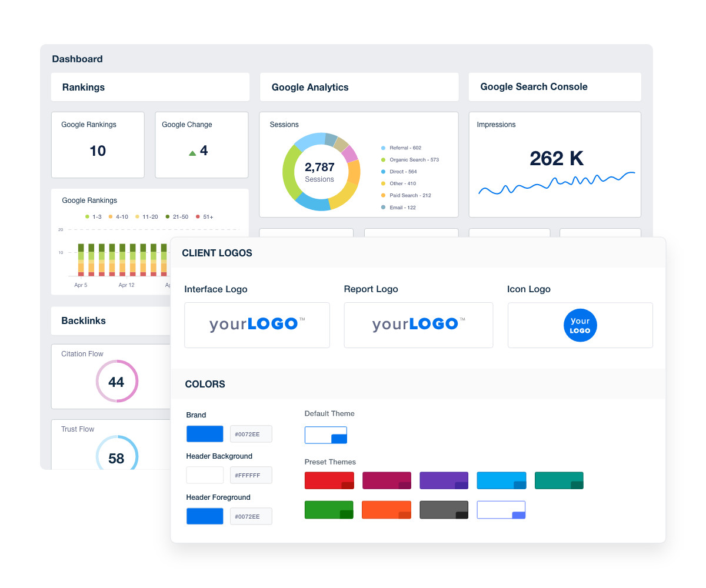Image resolution: width=706 pixels, height=588 pixels.
Task: Click the Brand hex code field
Action: 251,434
